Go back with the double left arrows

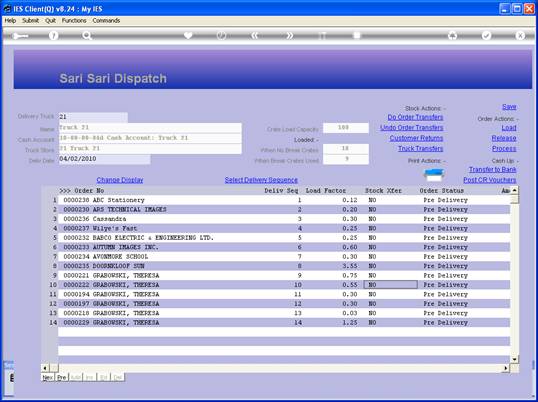click(x=255, y=36)
